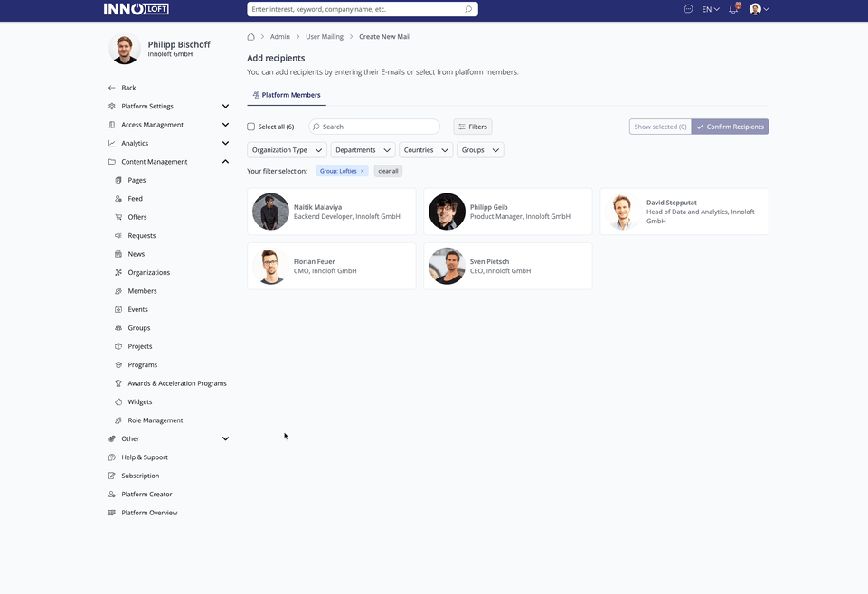The width and height of the screenshot is (868, 594).
Task: Toggle the Select all (6) checkbox
Action: click(251, 127)
